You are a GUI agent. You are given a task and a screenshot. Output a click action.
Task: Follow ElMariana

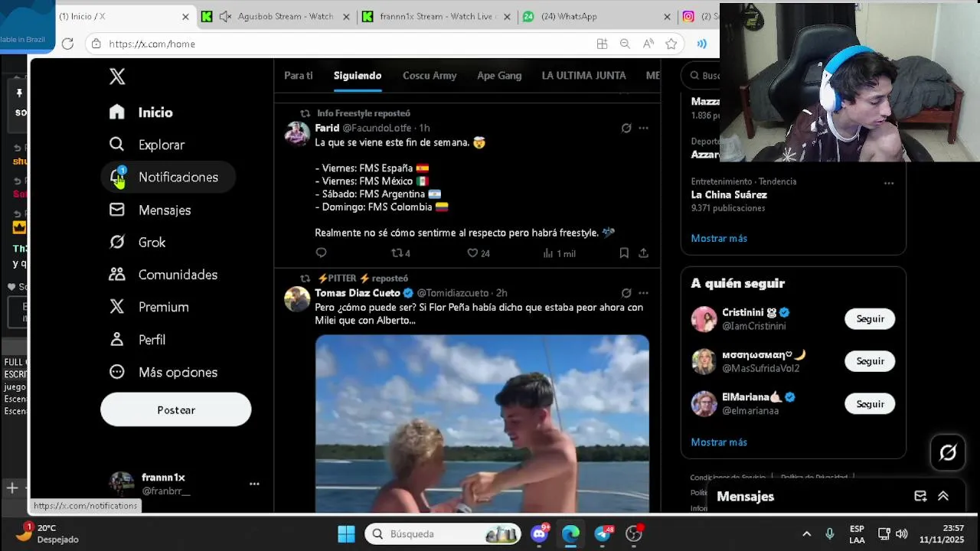coord(870,404)
